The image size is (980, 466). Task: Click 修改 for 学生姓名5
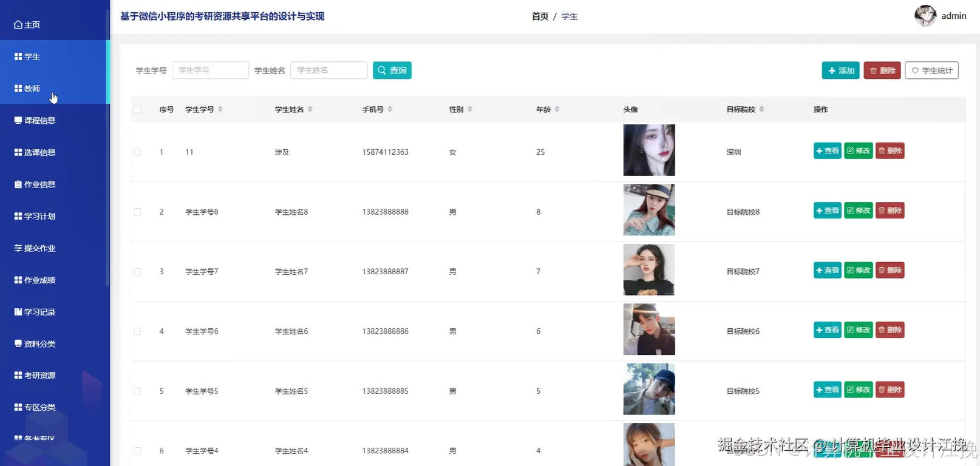(x=859, y=390)
